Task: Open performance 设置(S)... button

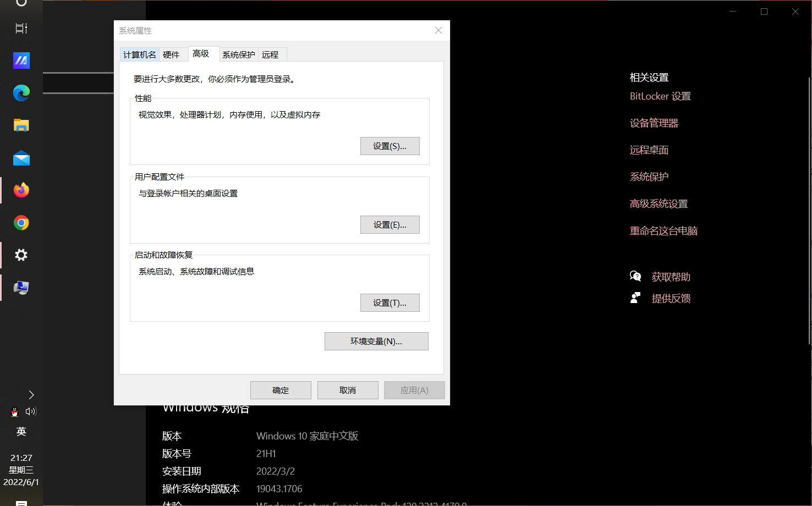Action: pos(390,146)
